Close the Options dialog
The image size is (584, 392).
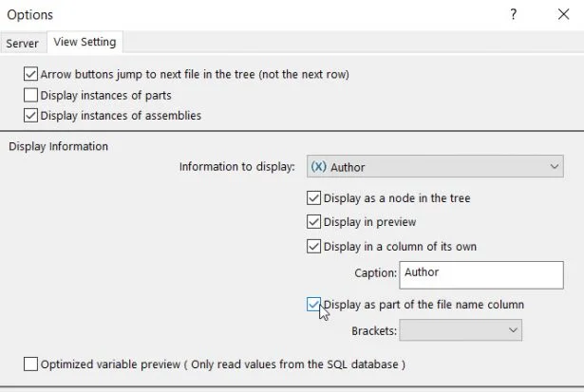pos(561,14)
